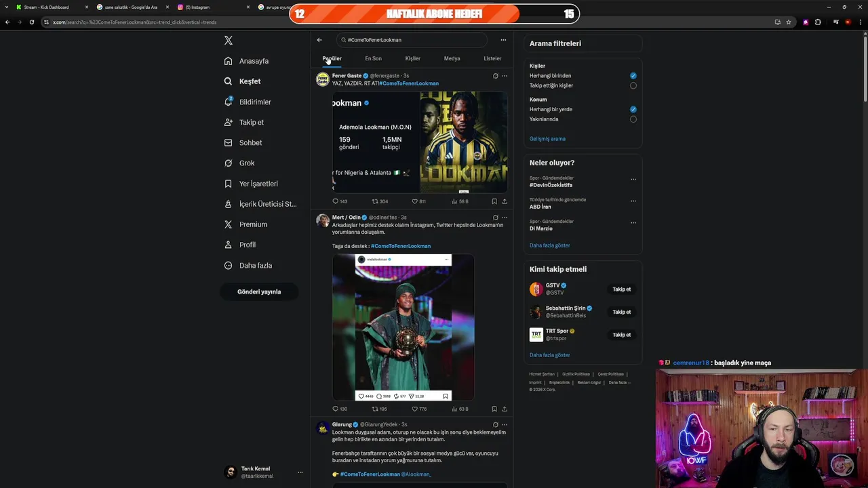Like the Fener Gaste post
The width and height of the screenshot is (868, 488).
[x=419, y=201]
